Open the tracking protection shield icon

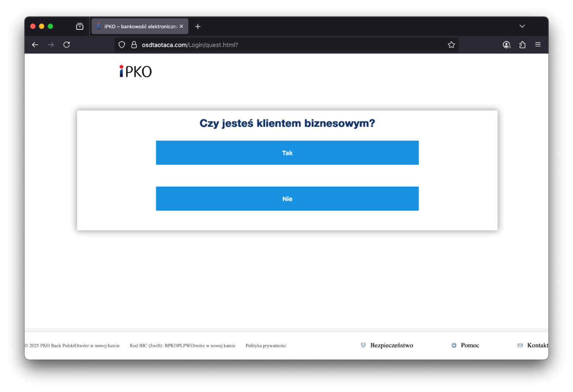click(x=122, y=45)
